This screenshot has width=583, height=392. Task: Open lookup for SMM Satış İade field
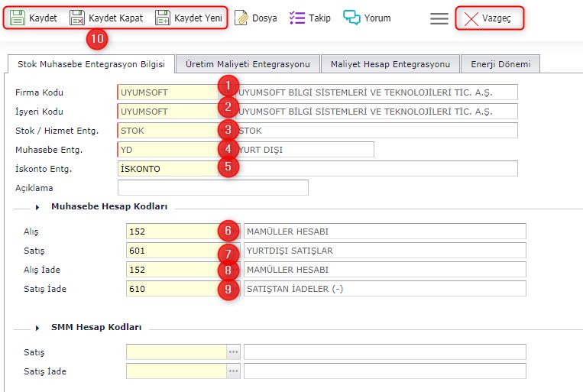coord(233,371)
